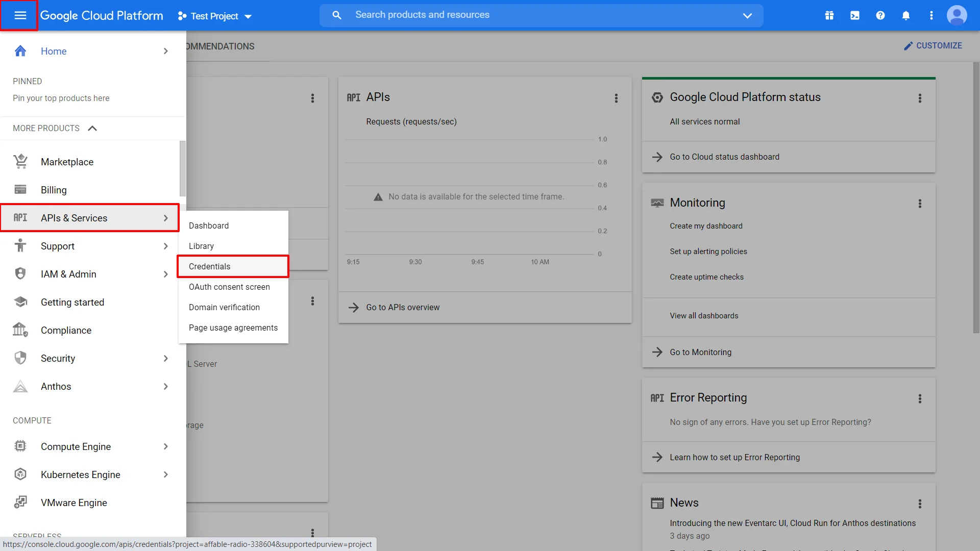Click the search magnifier icon

(337, 15)
